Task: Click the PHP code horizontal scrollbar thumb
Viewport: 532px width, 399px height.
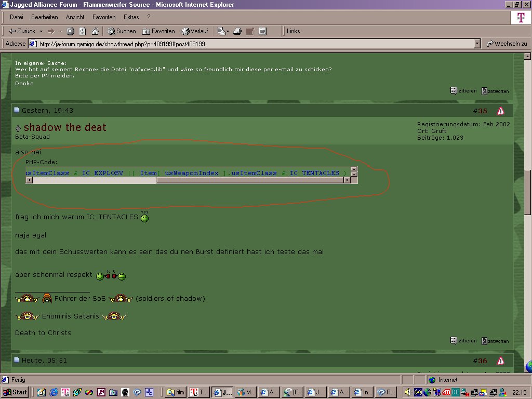Action: coord(94,180)
